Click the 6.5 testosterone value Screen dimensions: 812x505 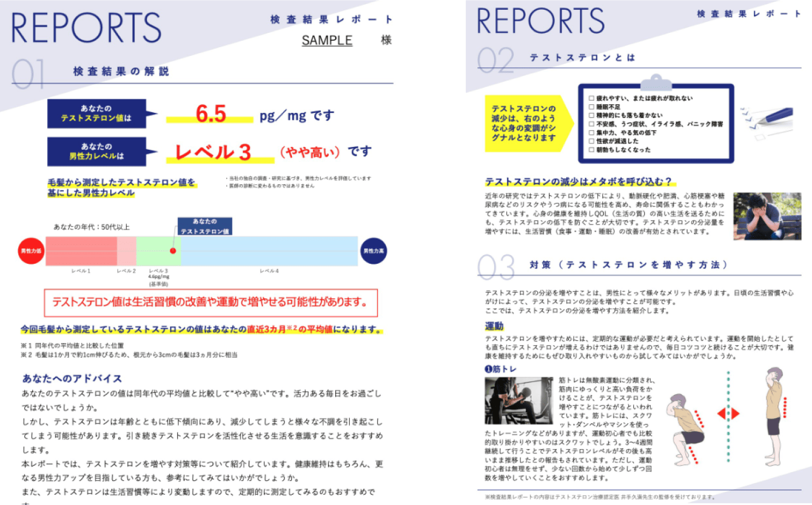click(x=211, y=113)
